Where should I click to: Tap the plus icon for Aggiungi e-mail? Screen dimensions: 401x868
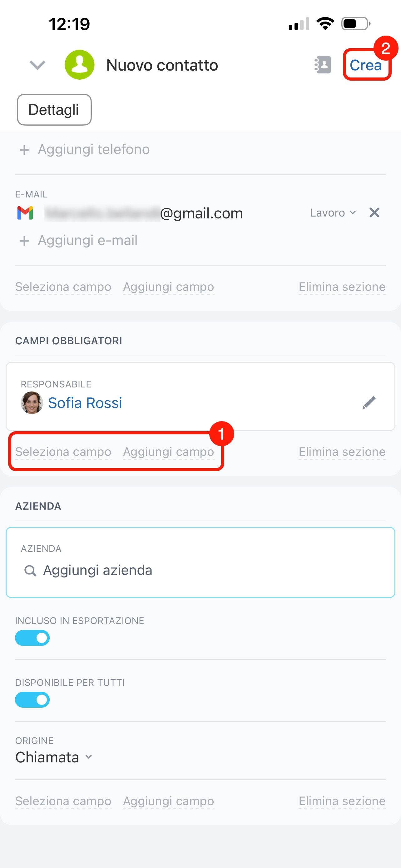pyautogui.click(x=24, y=241)
